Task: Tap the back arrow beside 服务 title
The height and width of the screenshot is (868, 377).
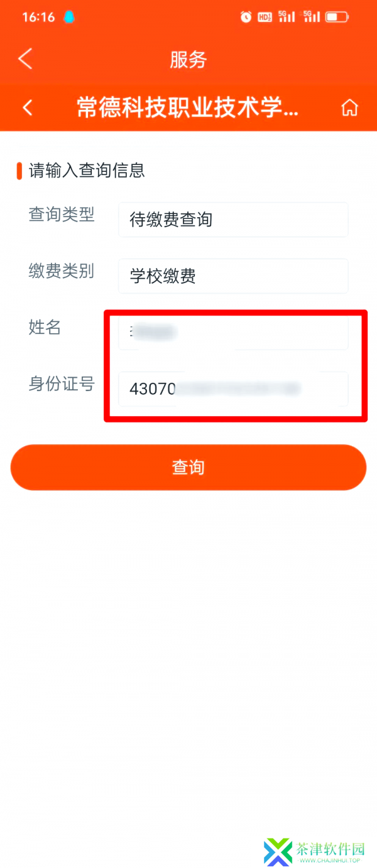Action: pos(25,59)
